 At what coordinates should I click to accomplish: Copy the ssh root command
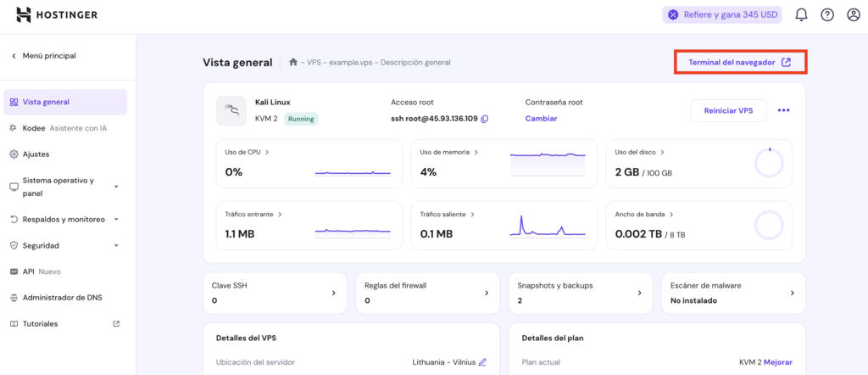pyautogui.click(x=485, y=119)
